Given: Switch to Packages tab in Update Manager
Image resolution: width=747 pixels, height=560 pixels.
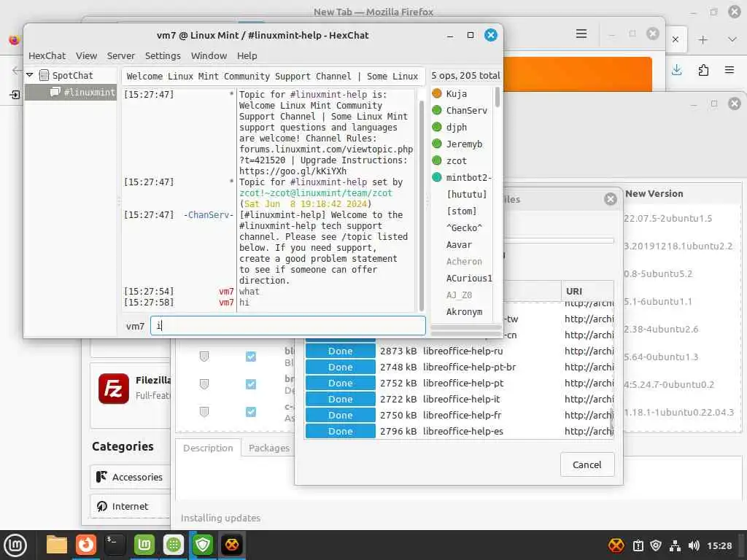Looking at the screenshot, I should pos(268,448).
